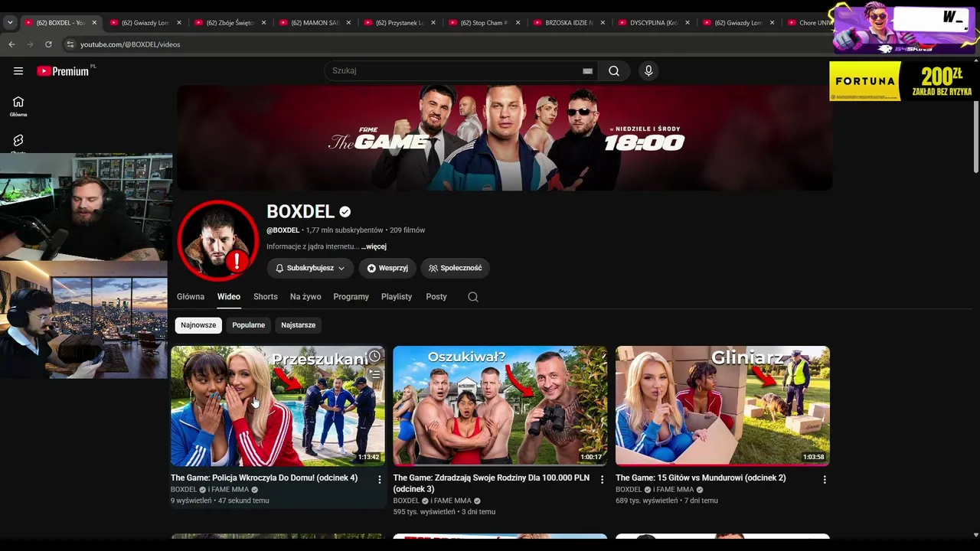The height and width of the screenshot is (551, 980).
Task: Click FAME MMA link under odcinek 4
Action: click(231, 490)
